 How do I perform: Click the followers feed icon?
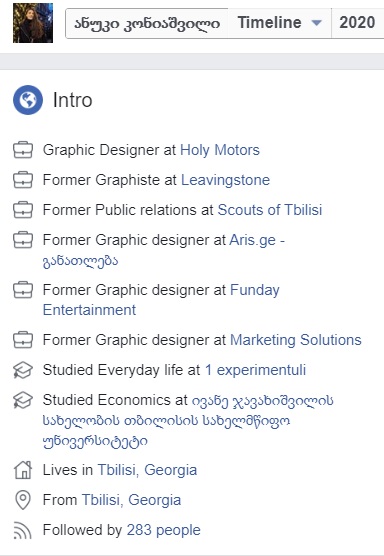point(22,530)
